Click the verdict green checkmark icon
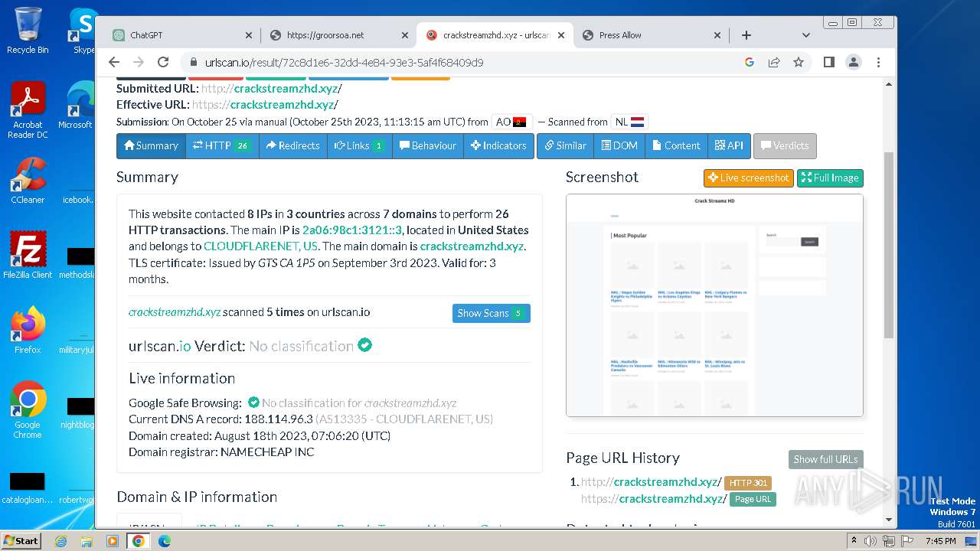980x551 pixels. pos(365,345)
